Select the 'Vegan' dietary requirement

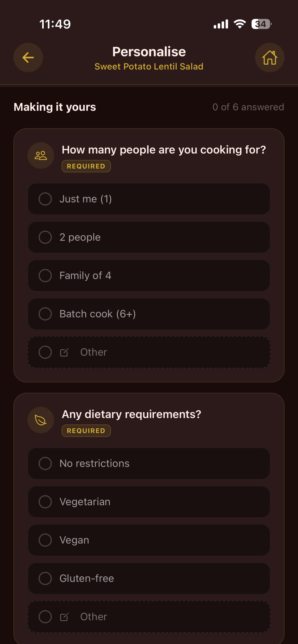(x=149, y=540)
